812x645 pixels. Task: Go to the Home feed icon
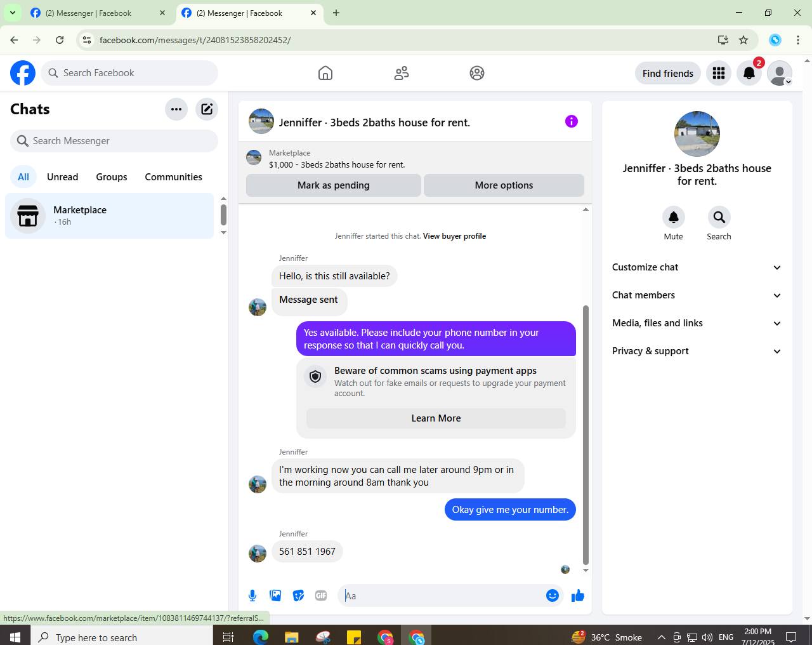point(325,73)
